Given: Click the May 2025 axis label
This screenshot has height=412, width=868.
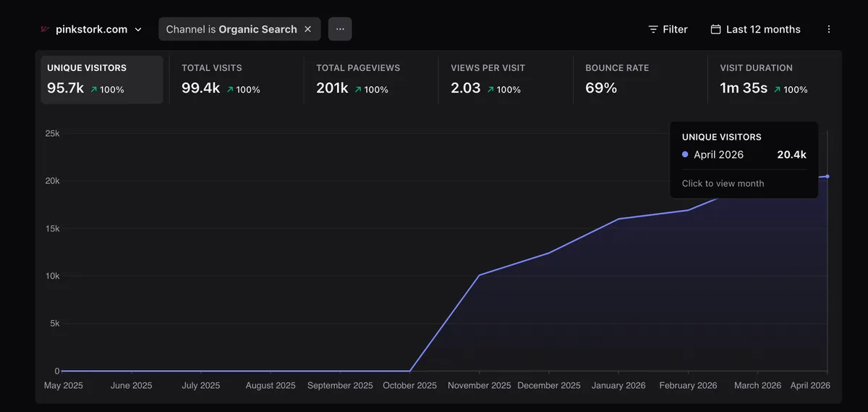Looking at the screenshot, I should (x=64, y=385).
